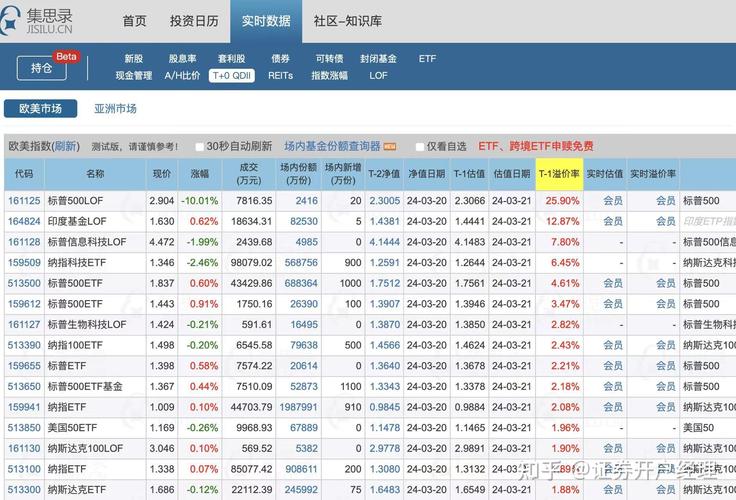This screenshot has height=500, width=736.
Task: Open the 股息率 submenu item
Action: point(182,59)
